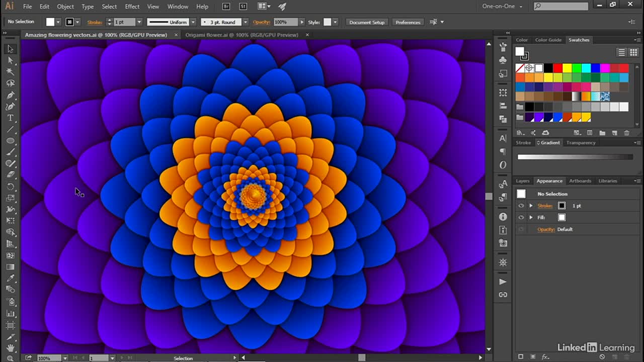Viewport: 644px width, 362px height.
Task: Open the fill color dropdown in control bar
Action: pyautogui.click(x=58, y=22)
